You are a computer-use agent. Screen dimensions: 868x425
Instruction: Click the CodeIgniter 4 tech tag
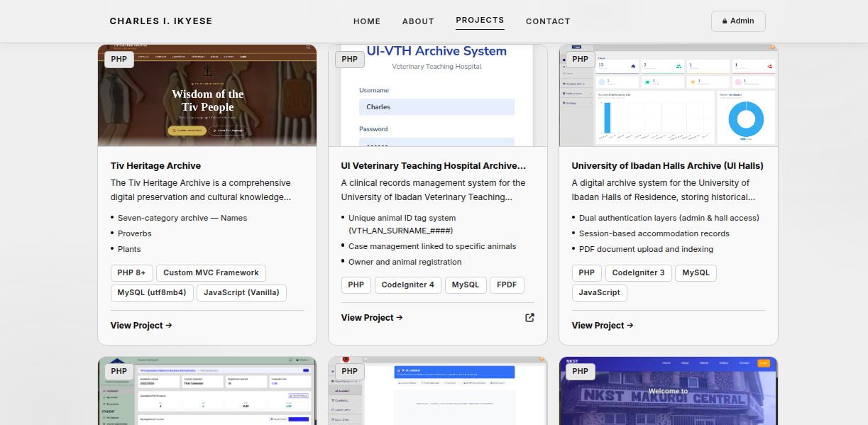pyautogui.click(x=408, y=285)
